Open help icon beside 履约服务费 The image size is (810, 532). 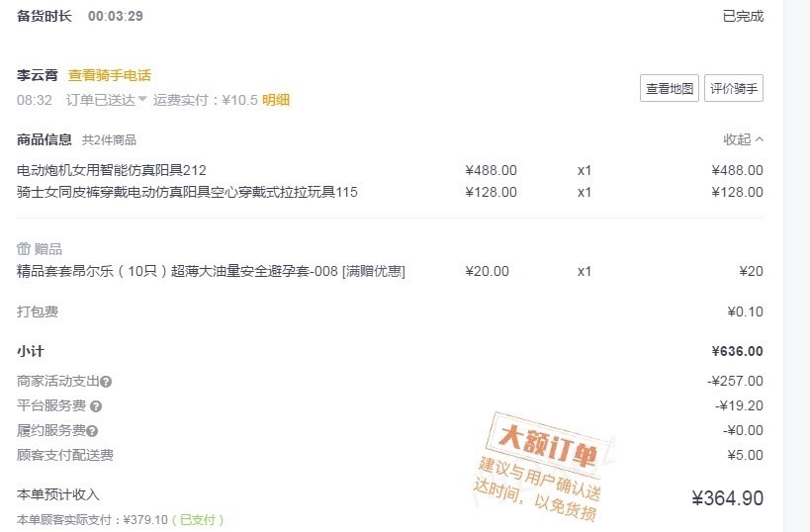pyautogui.click(x=92, y=431)
